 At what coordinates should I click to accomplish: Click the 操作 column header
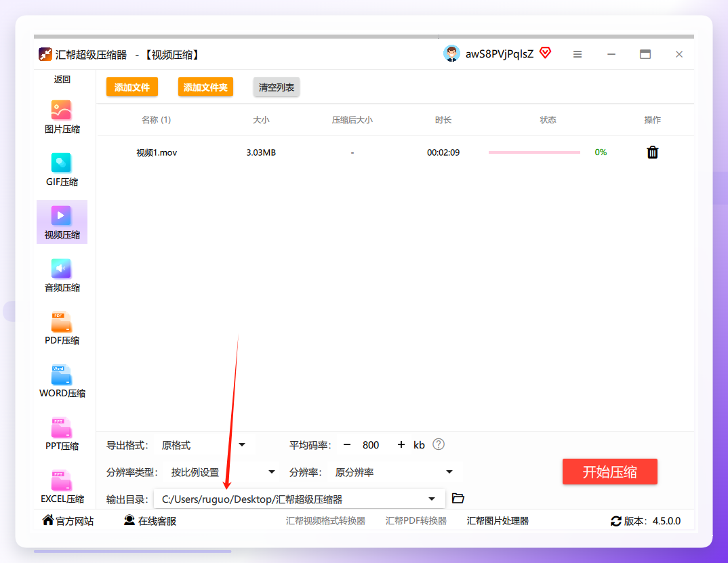click(x=652, y=120)
